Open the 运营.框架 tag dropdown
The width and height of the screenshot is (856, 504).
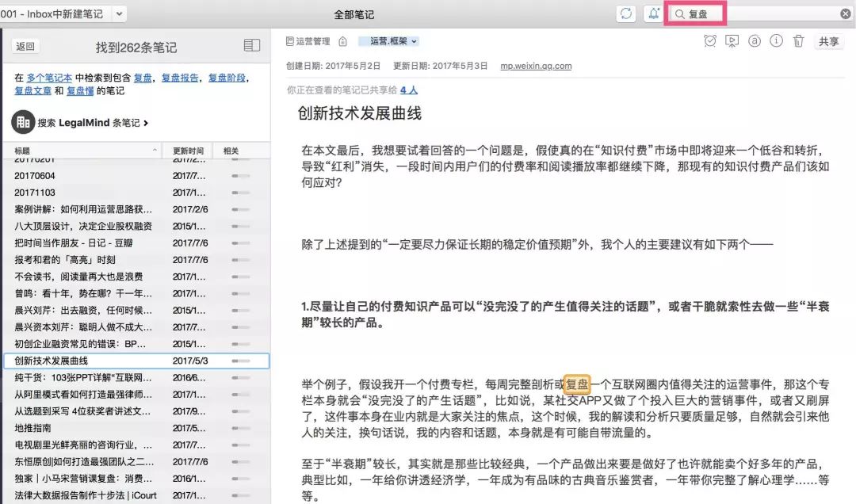point(388,41)
